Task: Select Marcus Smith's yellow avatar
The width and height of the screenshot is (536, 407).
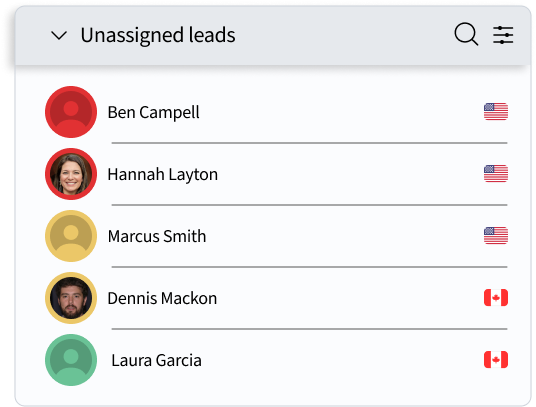Action: pyautogui.click(x=71, y=236)
